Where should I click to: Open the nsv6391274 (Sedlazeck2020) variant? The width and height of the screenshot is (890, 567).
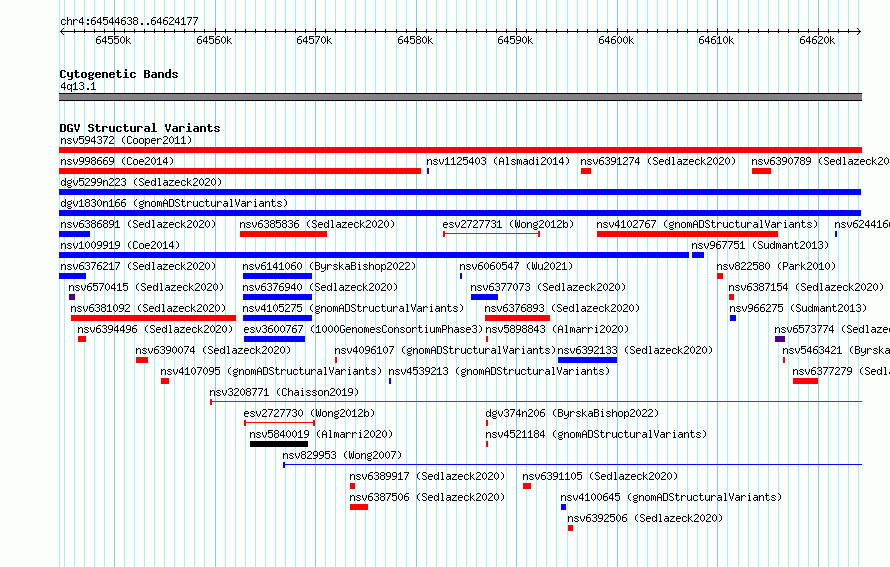(658, 161)
